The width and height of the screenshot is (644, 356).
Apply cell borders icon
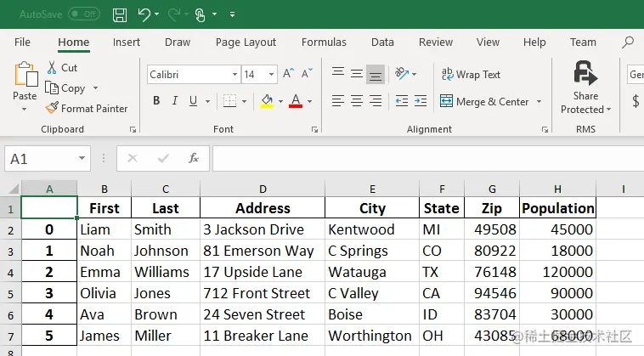pos(229,100)
